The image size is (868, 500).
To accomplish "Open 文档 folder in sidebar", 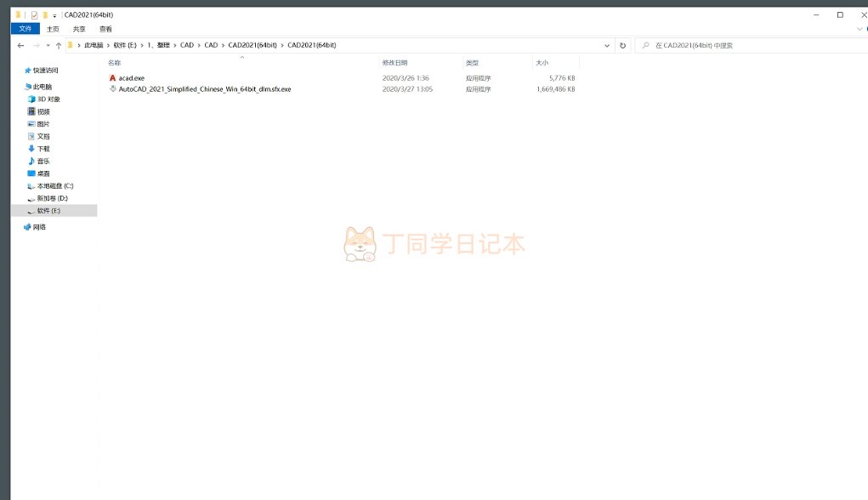I will point(43,136).
